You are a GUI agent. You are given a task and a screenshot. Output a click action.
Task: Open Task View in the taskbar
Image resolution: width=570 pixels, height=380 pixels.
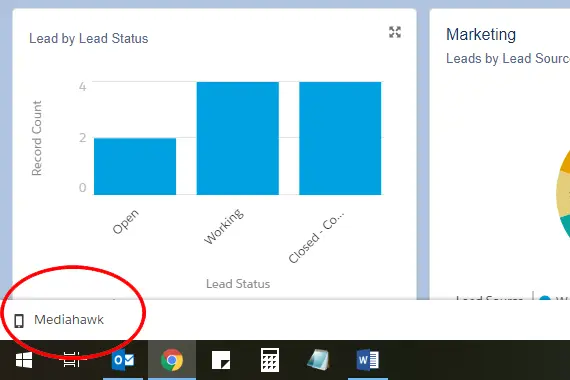tap(72, 360)
